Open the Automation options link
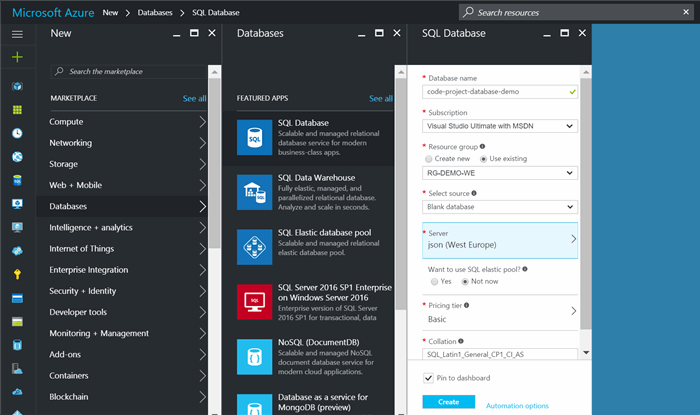Viewport: 700px width, 415px height. pos(517,406)
